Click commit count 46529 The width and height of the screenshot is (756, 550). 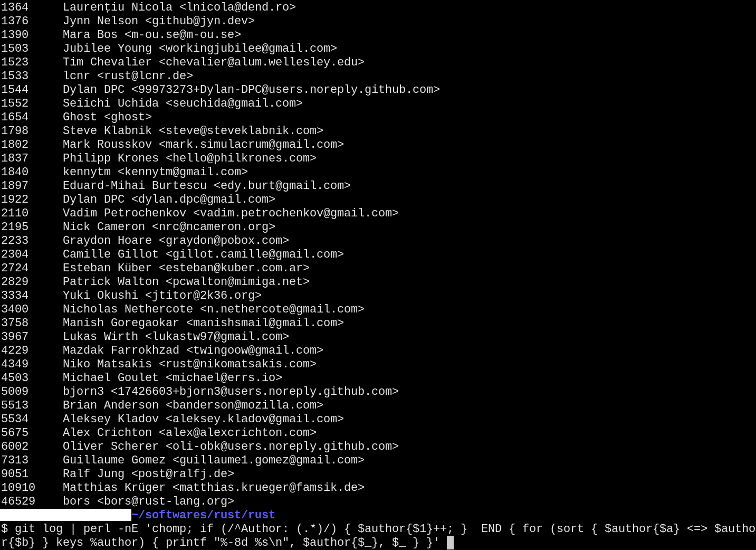click(18, 501)
